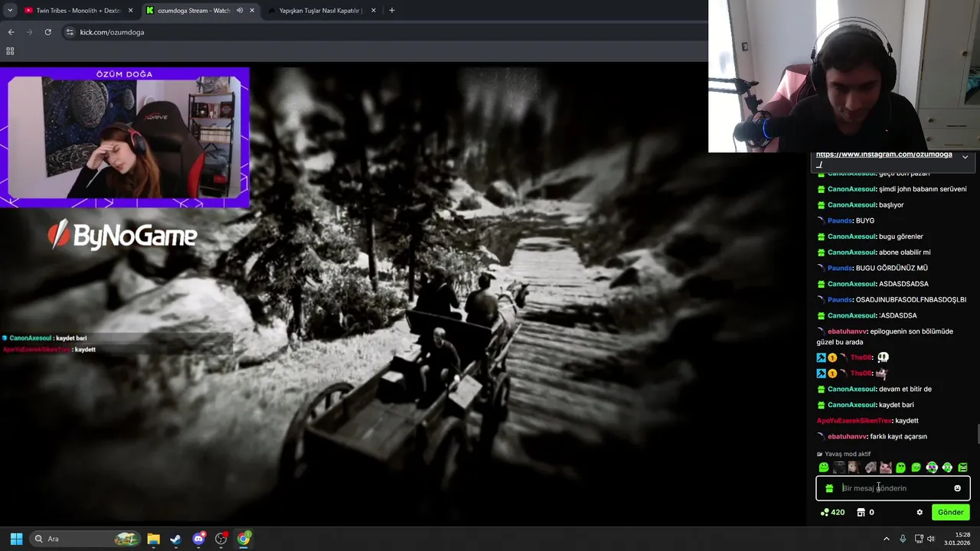The height and width of the screenshot is (551, 980).
Task: Open Discord from the taskbar
Action: (x=198, y=539)
